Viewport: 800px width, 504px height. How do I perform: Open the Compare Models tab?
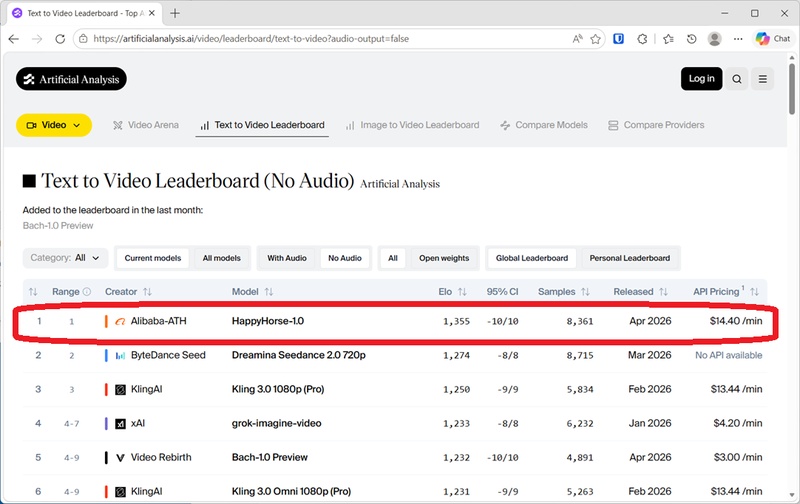click(544, 125)
